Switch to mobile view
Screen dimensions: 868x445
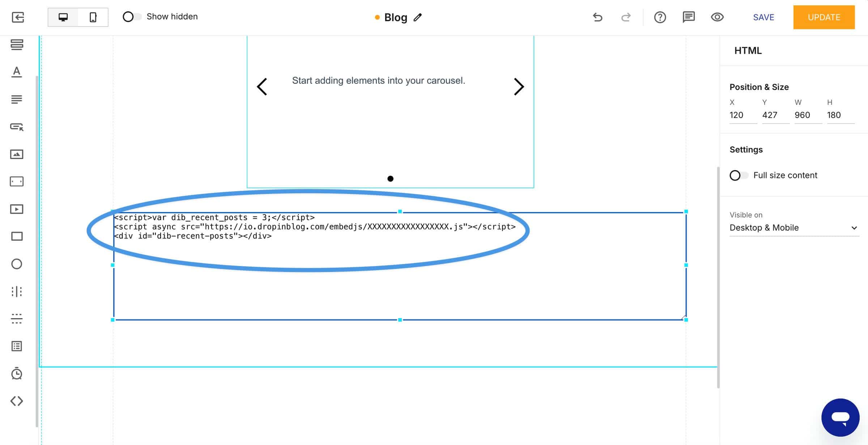[x=93, y=17]
